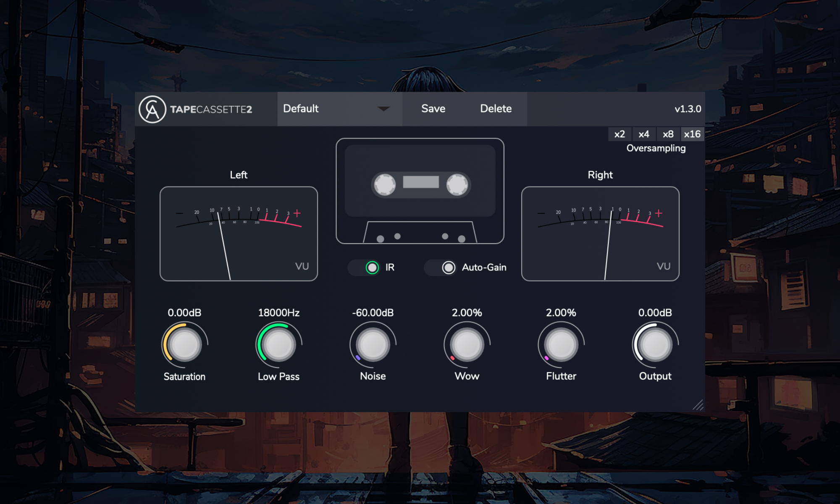Image resolution: width=840 pixels, height=504 pixels.
Task: Click the Caelum Audio logo icon
Action: point(152,109)
